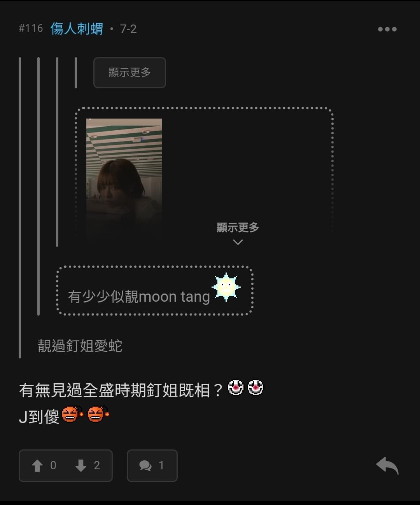Expand nested quotes with top 顯示更多 button
Screen dimensions: 420x505
point(129,73)
